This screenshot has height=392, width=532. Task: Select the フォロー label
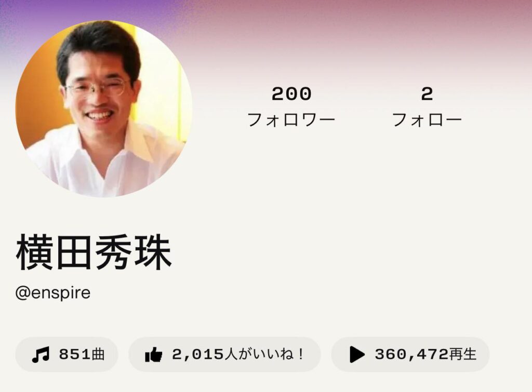coord(427,120)
